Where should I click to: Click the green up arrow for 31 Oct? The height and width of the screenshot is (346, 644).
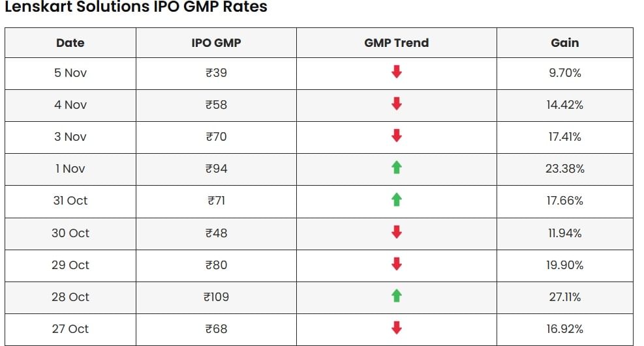click(x=396, y=200)
